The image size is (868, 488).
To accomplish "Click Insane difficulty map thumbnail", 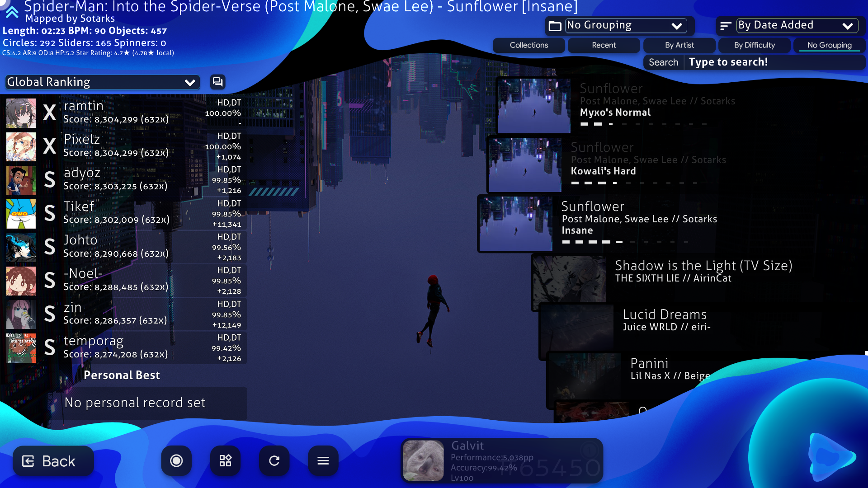I will [516, 224].
